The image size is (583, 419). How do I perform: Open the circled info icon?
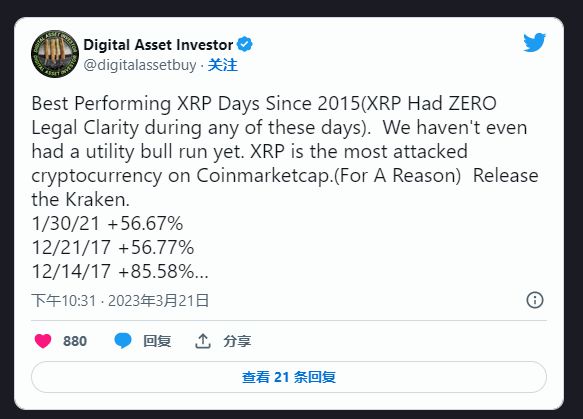[x=535, y=300]
